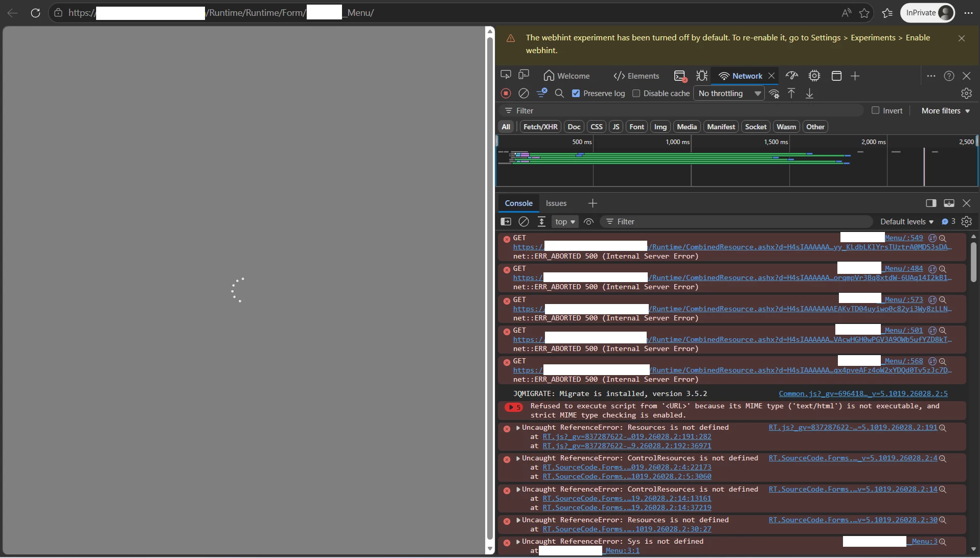The image size is (980, 558).
Task: Uncheck the Preserve log checkbox
Action: [x=576, y=93]
